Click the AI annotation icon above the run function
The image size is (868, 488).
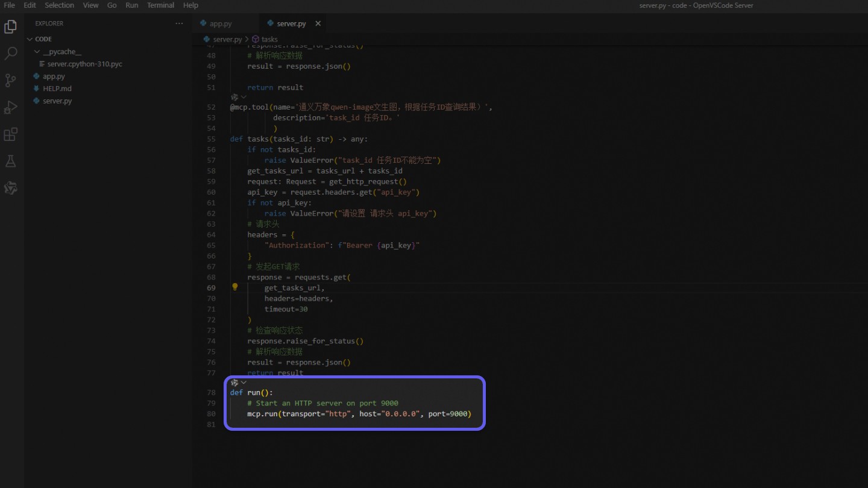pos(234,382)
